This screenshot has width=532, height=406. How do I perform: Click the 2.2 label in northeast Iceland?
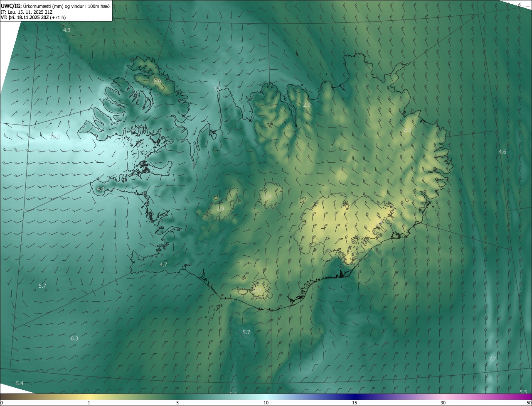pyautogui.click(x=407, y=130)
